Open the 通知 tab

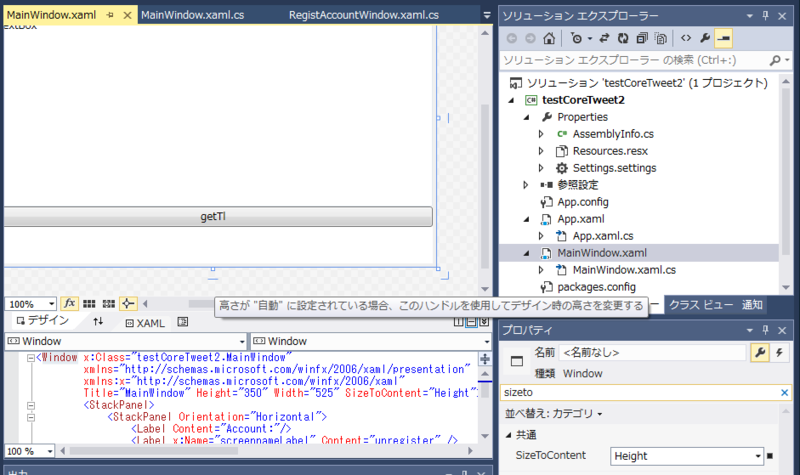point(752,305)
